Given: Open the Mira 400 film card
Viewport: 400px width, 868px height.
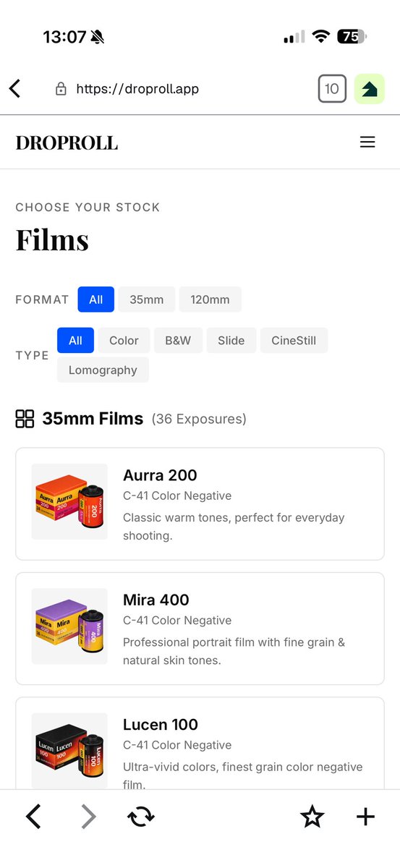Looking at the screenshot, I should pyautogui.click(x=200, y=629).
